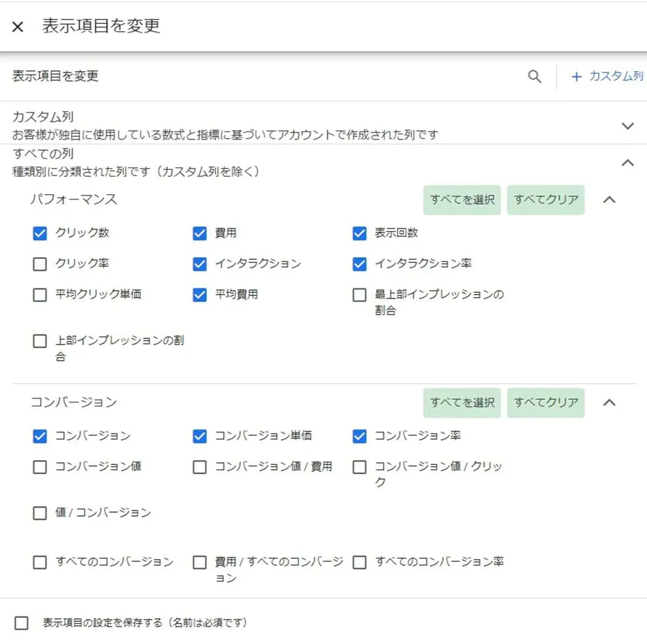647x644 pixels.
Task: Enable 最上部インプレッションの割合 column
Action: point(359,294)
